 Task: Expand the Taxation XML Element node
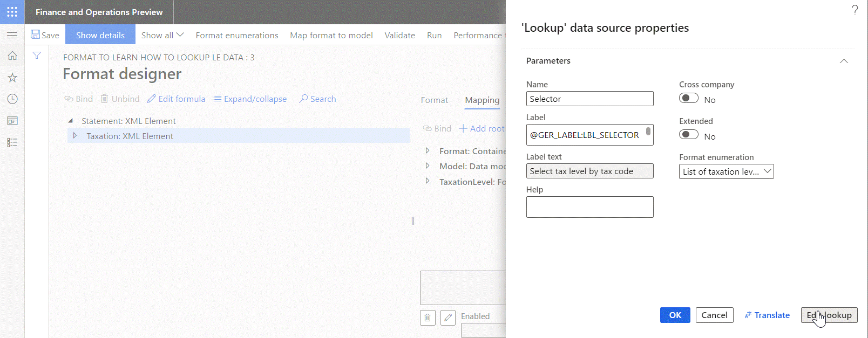75,136
